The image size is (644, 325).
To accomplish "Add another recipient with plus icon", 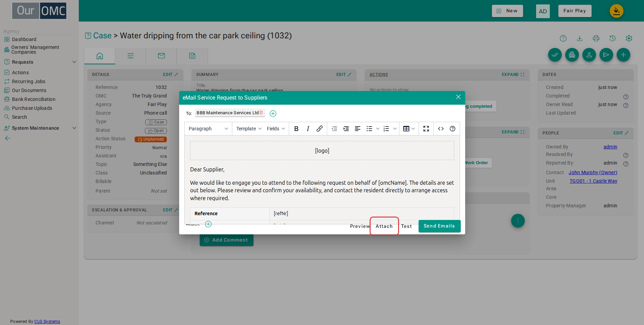I will pos(273,113).
